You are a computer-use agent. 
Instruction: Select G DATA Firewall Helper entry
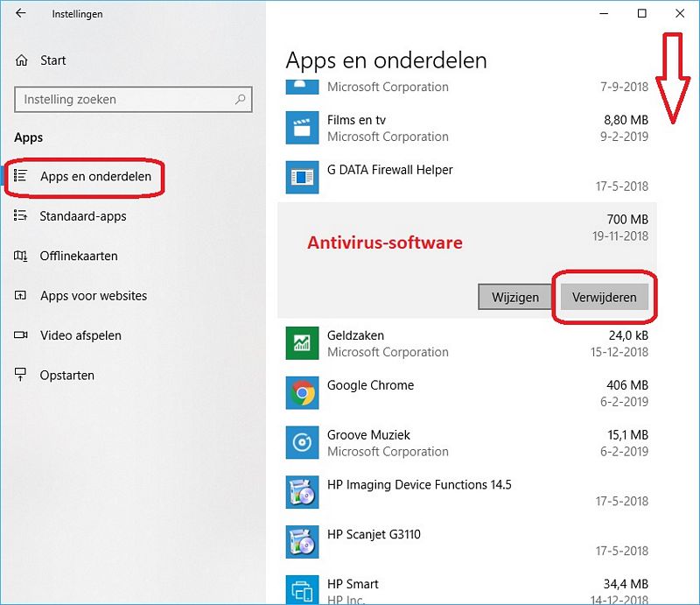point(467,178)
